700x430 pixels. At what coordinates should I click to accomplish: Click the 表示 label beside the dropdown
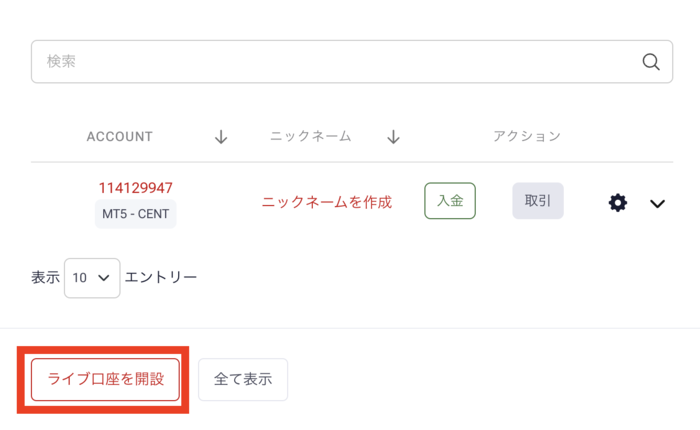point(46,277)
